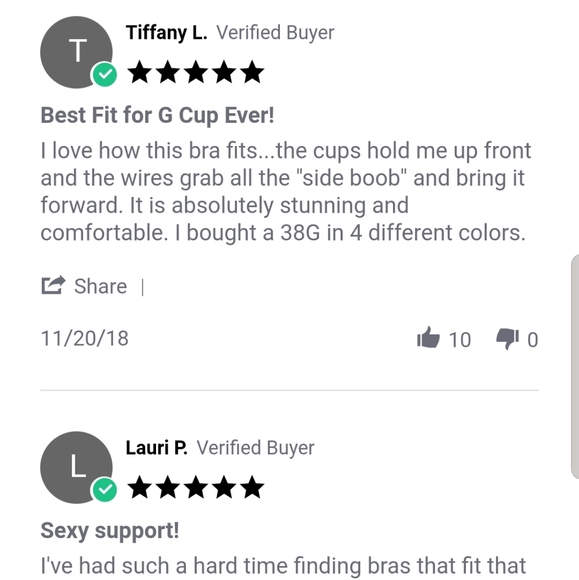
Task: Click Tiffany L.'s gray T avatar
Action: (76, 52)
